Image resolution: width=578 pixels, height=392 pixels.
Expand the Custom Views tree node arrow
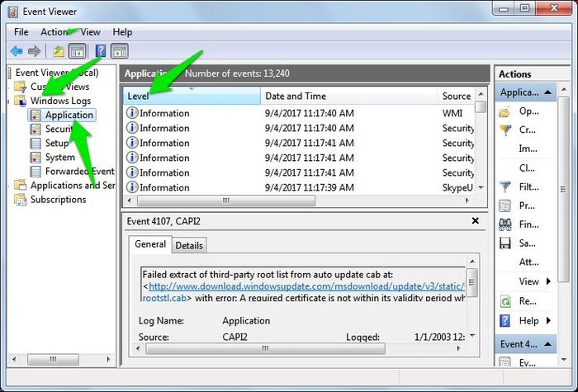tap(9, 87)
